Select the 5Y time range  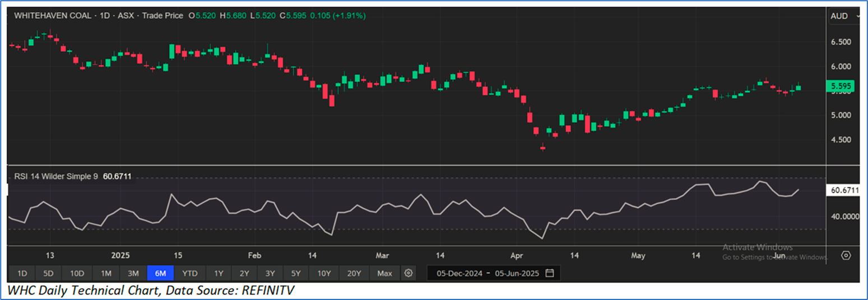[x=296, y=273]
